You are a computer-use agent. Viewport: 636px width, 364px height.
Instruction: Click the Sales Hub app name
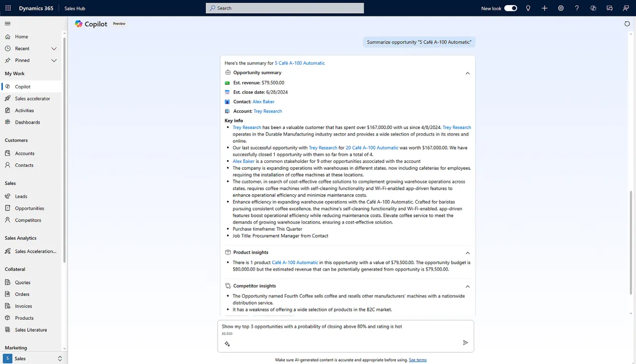(75, 8)
